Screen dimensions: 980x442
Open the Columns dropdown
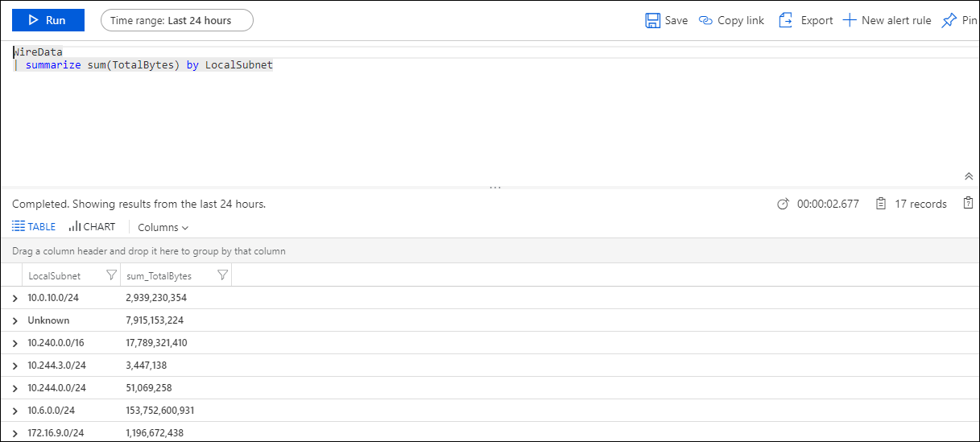pyautogui.click(x=163, y=228)
